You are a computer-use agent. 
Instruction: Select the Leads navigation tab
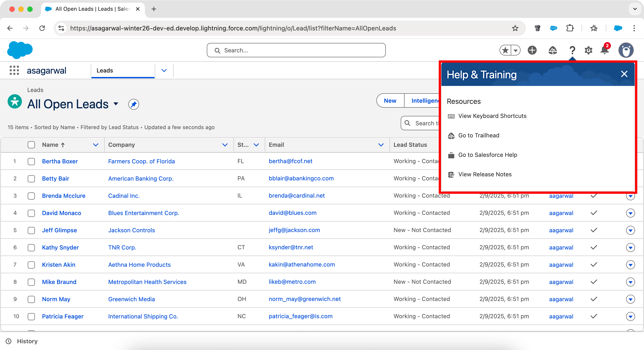click(x=123, y=70)
